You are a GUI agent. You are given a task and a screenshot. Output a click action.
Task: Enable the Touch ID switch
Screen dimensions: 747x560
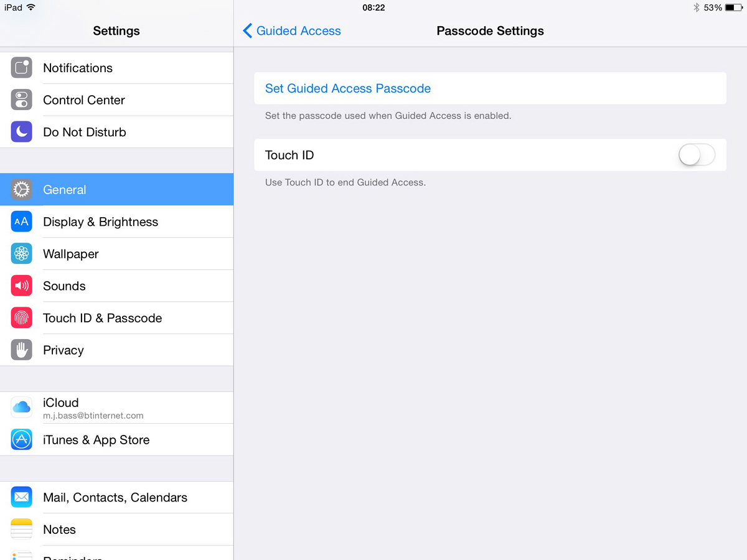[697, 155]
